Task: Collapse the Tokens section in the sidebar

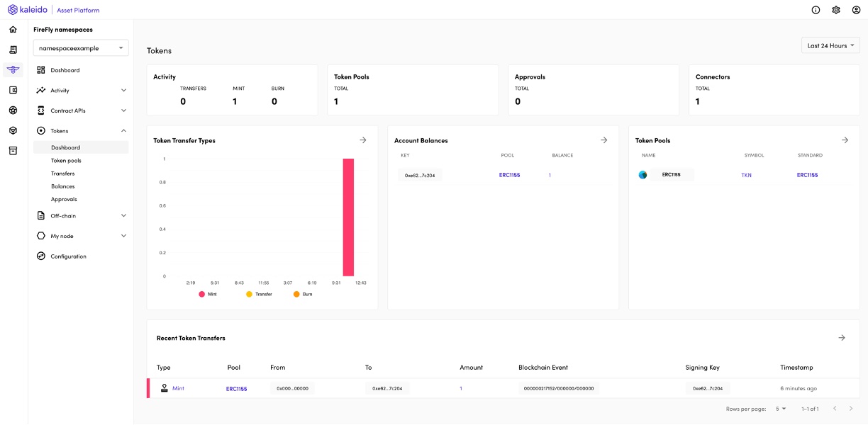Action: pos(123,130)
